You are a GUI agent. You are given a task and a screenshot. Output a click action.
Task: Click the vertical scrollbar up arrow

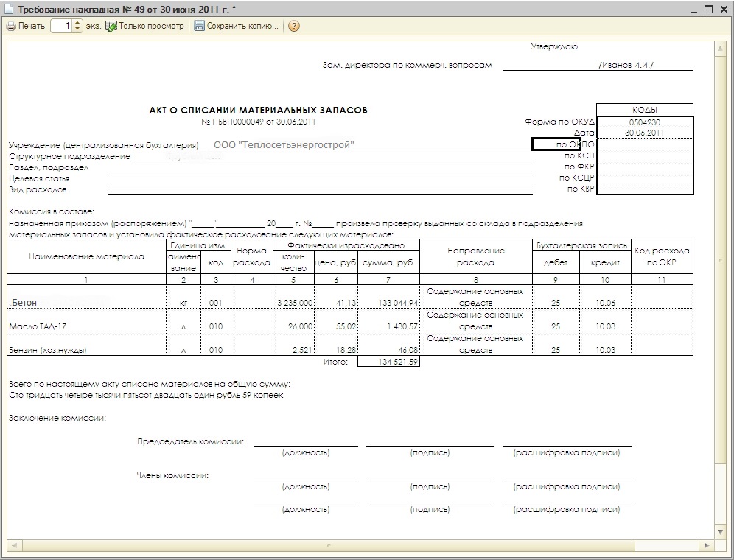point(720,49)
